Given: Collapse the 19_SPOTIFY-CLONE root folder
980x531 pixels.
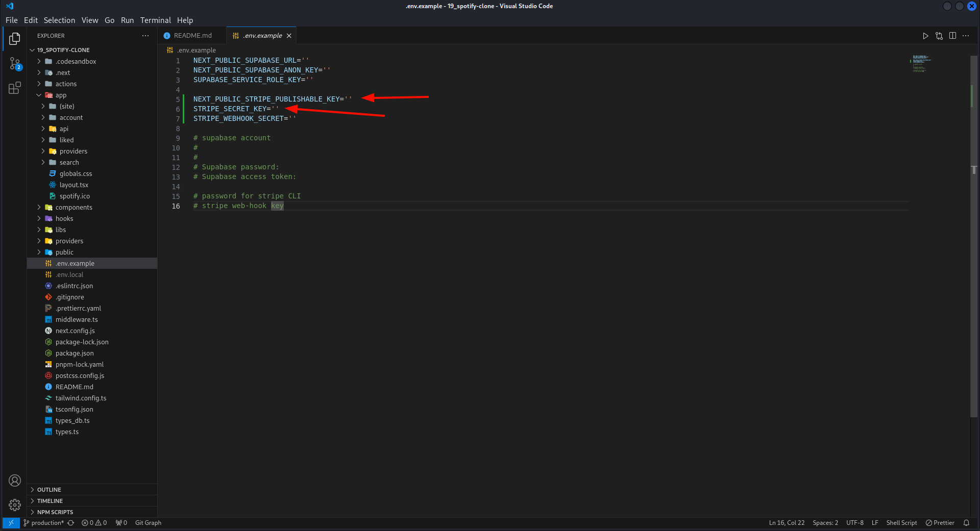Looking at the screenshot, I should pos(92,50).
